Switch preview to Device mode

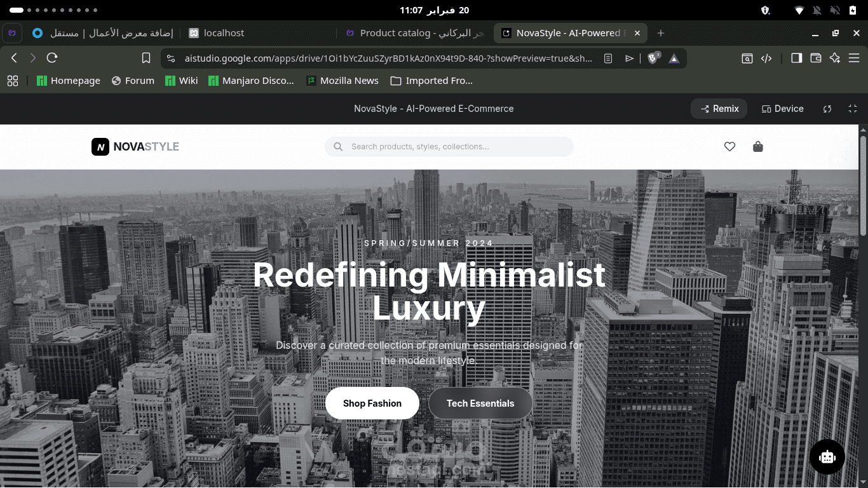pos(782,109)
